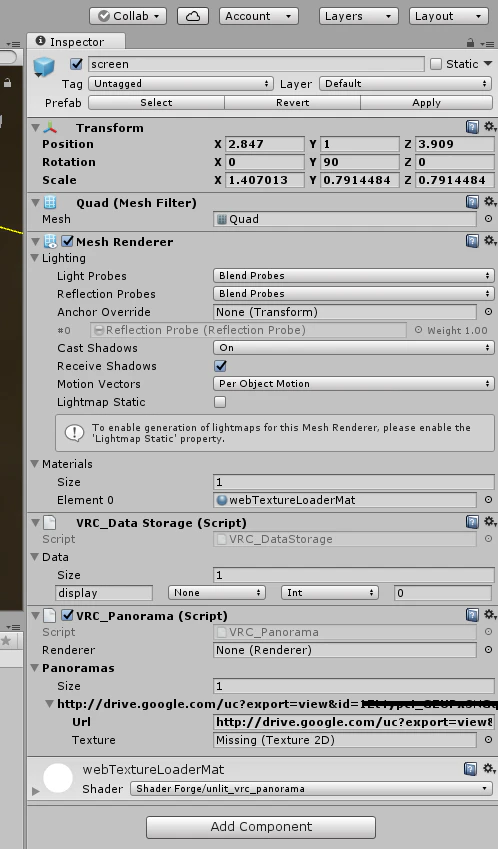Select the Inspector tab

pyautogui.click(x=76, y=42)
